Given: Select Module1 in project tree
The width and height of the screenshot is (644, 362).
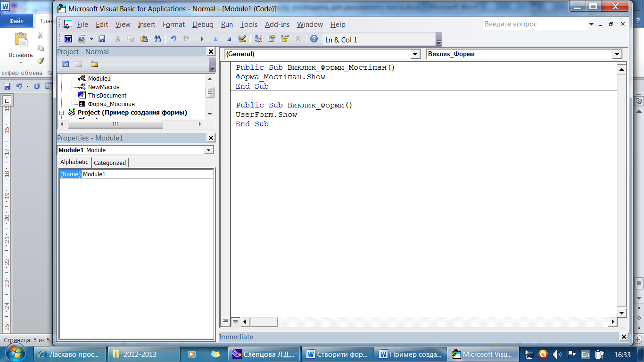Looking at the screenshot, I should 99,78.
